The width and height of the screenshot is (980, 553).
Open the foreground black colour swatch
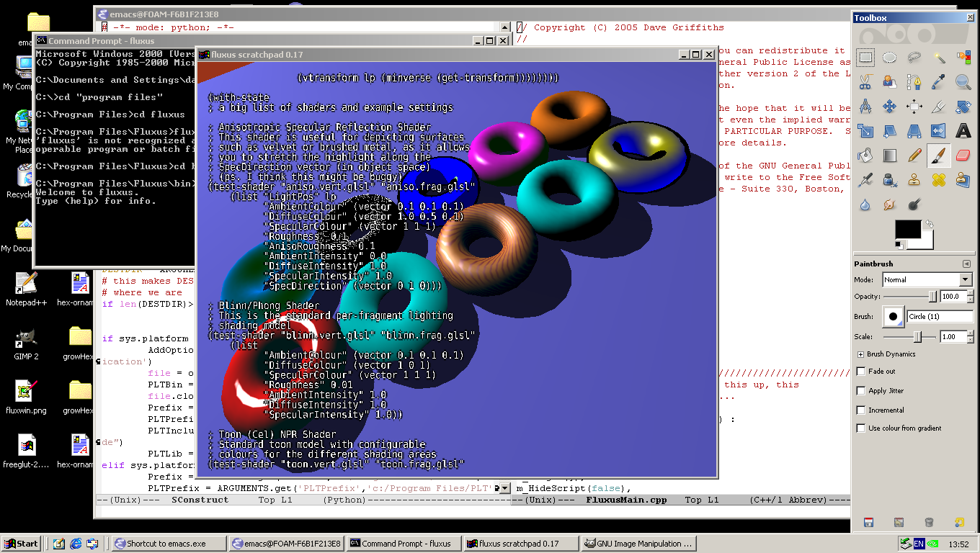(x=908, y=230)
